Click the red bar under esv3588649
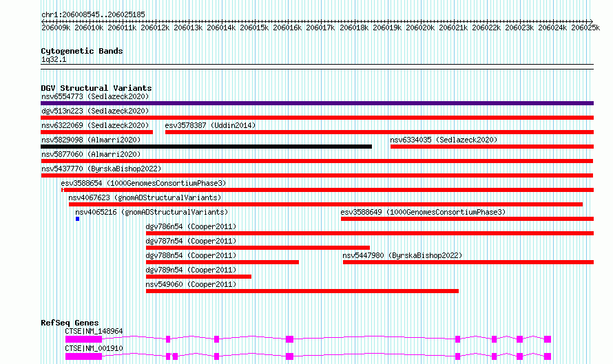The image size is (613, 364). (x=467, y=219)
